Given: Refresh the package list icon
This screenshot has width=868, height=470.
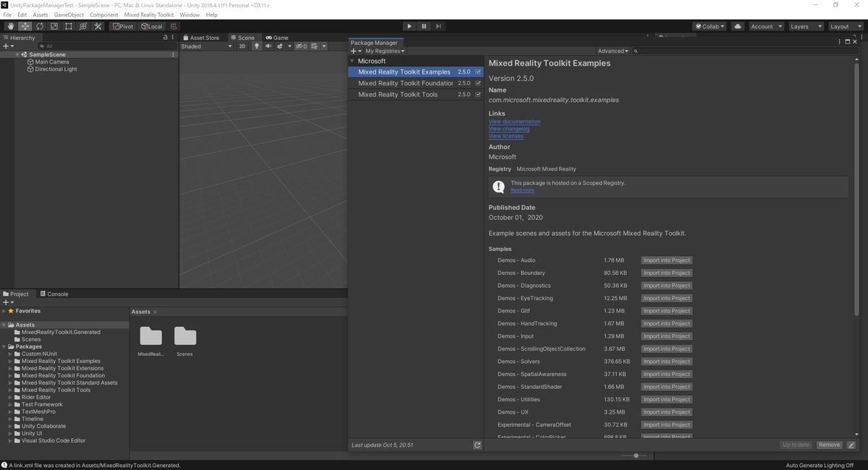Looking at the screenshot, I should 477,445.
